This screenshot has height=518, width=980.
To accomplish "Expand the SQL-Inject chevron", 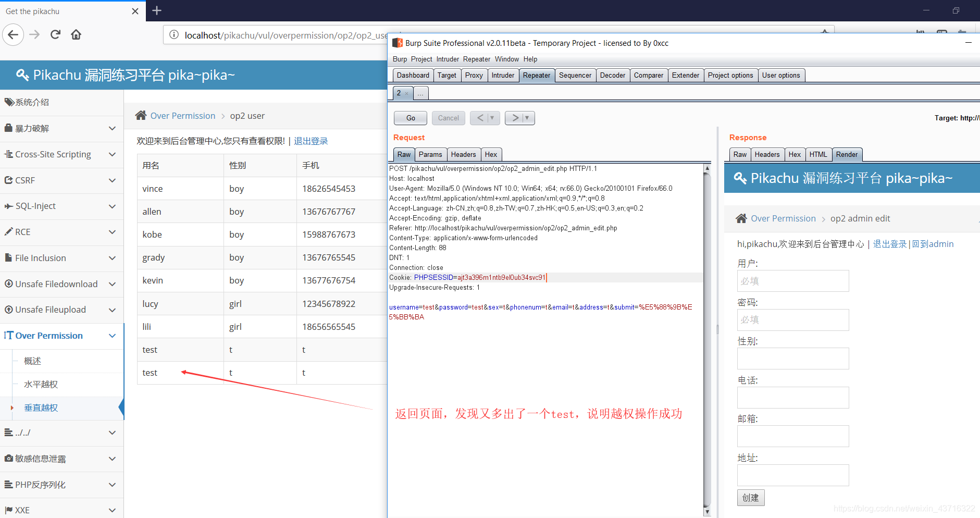I will (112, 206).
